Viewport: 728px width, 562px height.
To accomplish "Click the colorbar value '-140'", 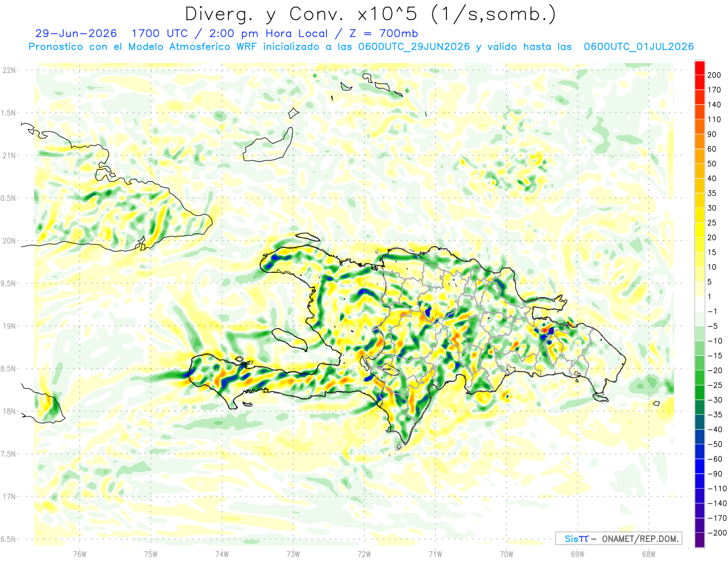I will [718, 504].
